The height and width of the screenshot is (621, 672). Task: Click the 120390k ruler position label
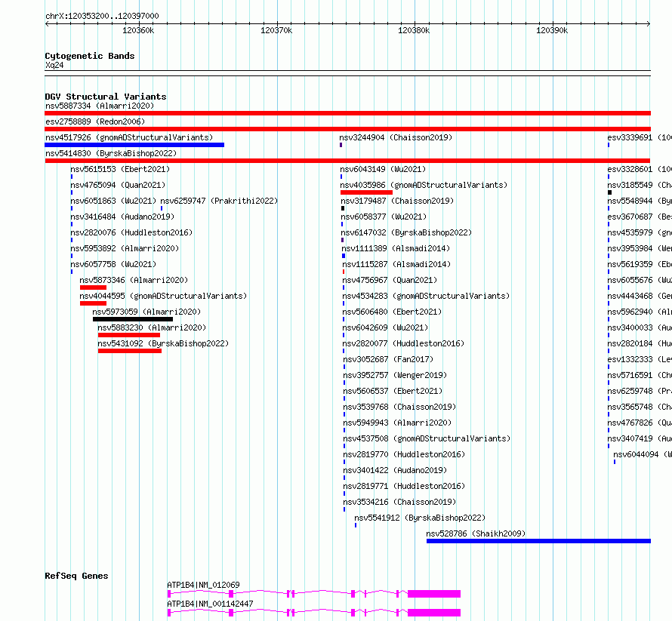552,30
